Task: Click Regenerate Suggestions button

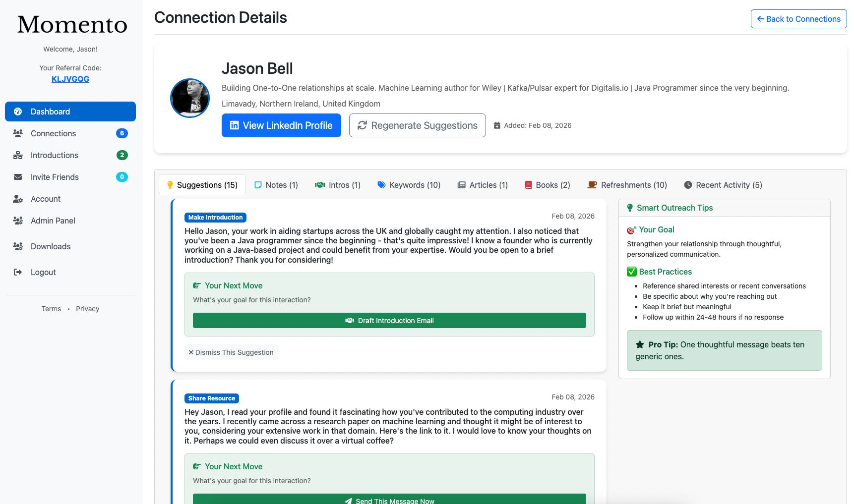Action: tap(417, 125)
